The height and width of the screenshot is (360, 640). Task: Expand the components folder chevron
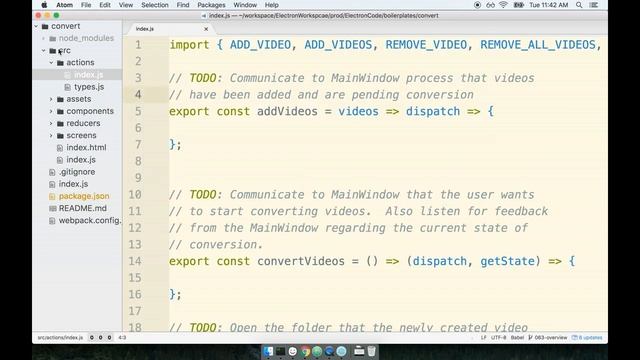coord(51,111)
